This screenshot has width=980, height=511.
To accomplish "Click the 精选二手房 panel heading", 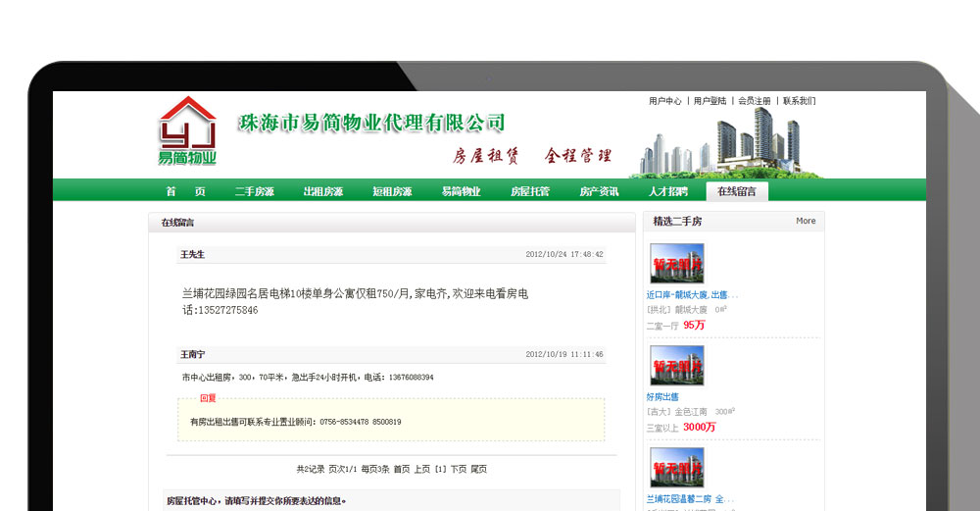I will [x=677, y=222].
